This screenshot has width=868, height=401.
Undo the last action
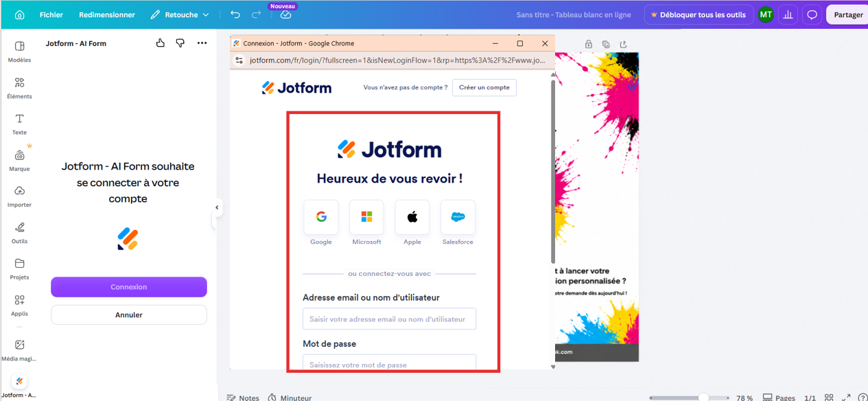[235, 14]
